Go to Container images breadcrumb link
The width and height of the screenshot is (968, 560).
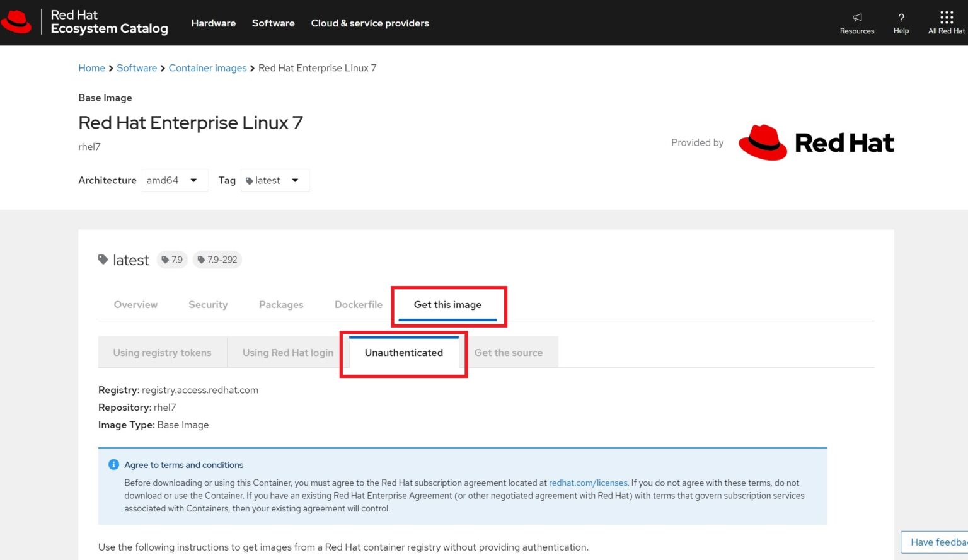[x=207, y=68]
